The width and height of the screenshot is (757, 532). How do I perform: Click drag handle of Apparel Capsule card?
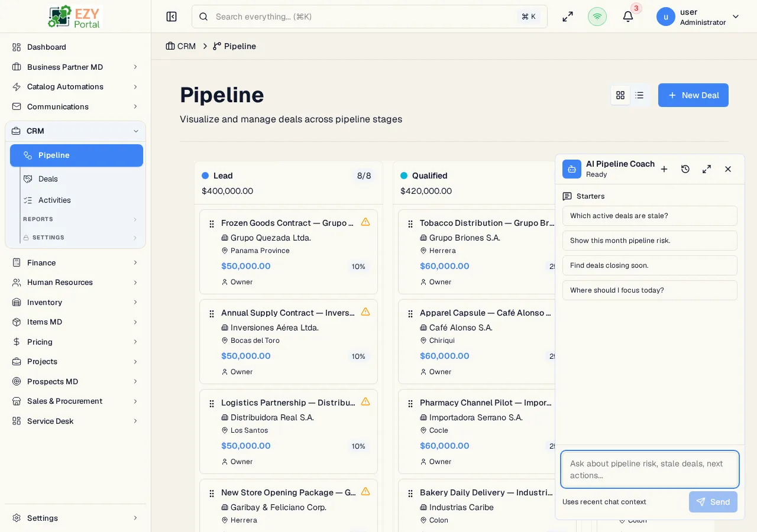(410, 314)
